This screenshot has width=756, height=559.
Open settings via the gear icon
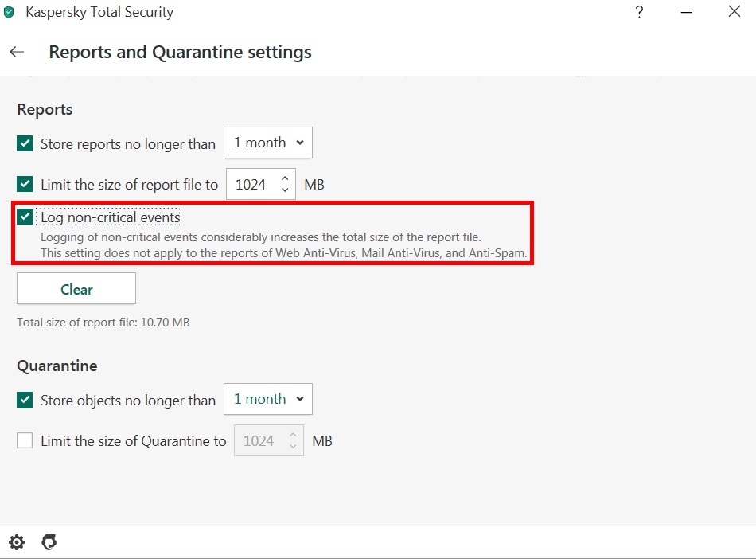(17, 542)
